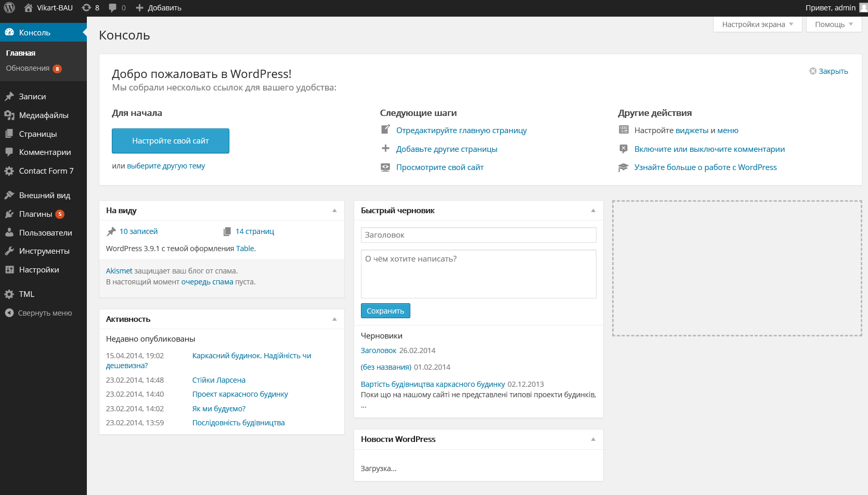Click the Заголовок title input field

[x=478, y=235]
